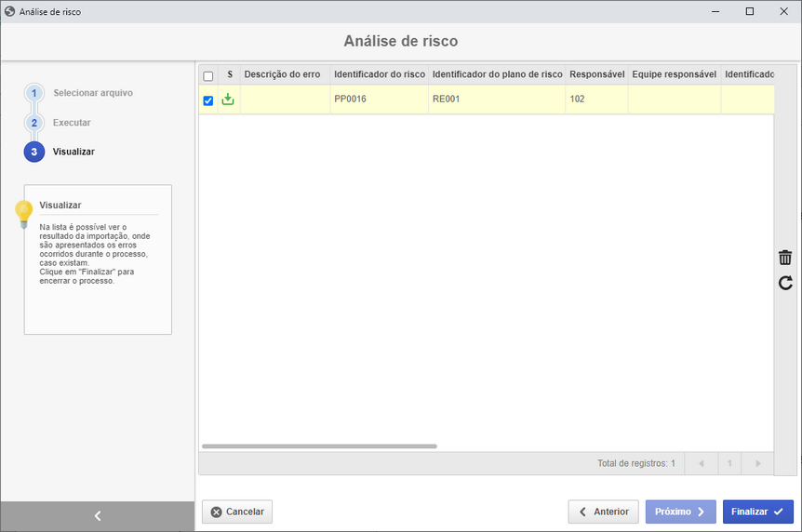Click the S status column header
This screenshot has height=532, width=802.
point(230,74)
